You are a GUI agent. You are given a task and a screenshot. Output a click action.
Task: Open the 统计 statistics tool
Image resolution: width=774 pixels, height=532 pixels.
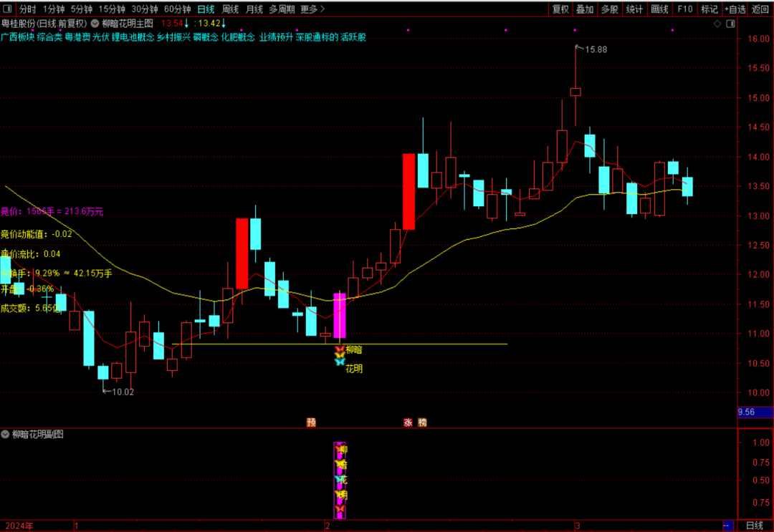coord(635,9)
